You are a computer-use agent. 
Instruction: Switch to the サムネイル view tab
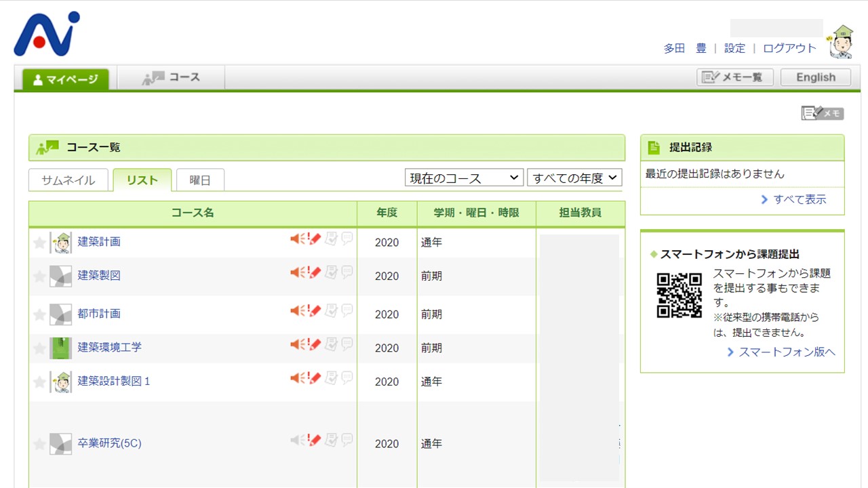[x=68, y=180]
